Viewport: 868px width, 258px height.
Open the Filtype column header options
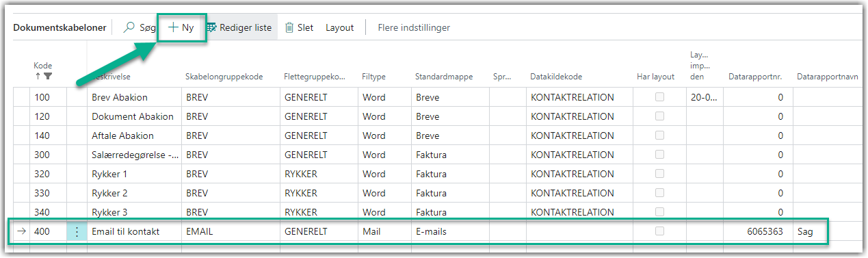pyautogui.click(x=373, y=77)
